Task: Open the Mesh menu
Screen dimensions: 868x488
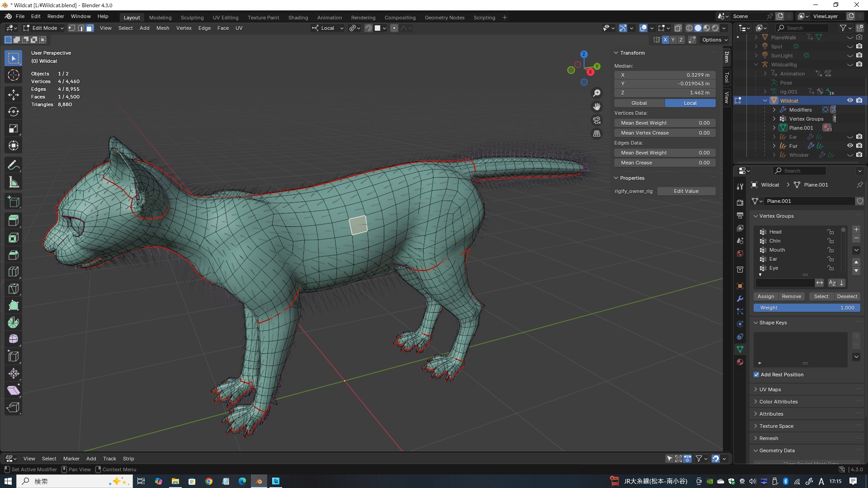Action: pos(163,28)
